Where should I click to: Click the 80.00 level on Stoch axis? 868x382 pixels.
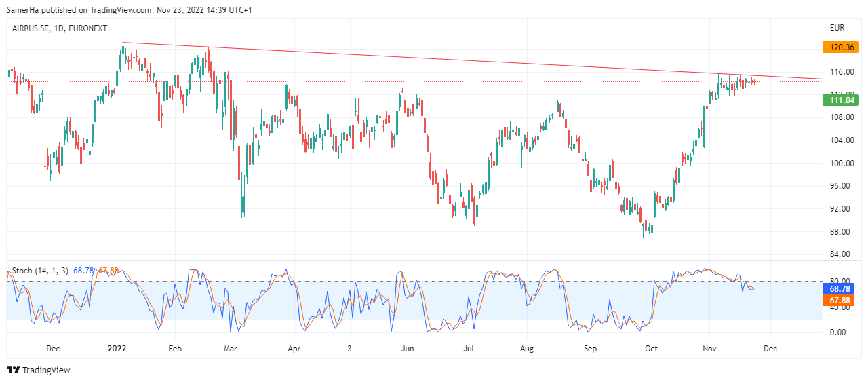pyautogui.click(x=840, y=281)
